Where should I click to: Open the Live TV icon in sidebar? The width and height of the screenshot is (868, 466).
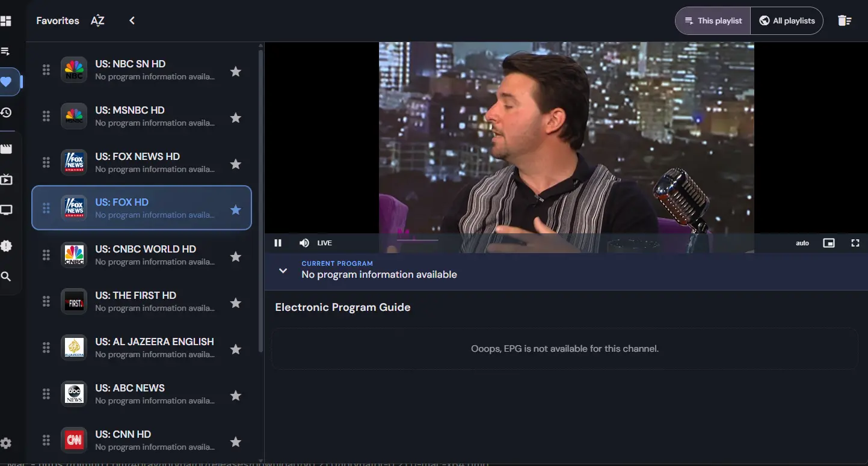coord(6,179)
